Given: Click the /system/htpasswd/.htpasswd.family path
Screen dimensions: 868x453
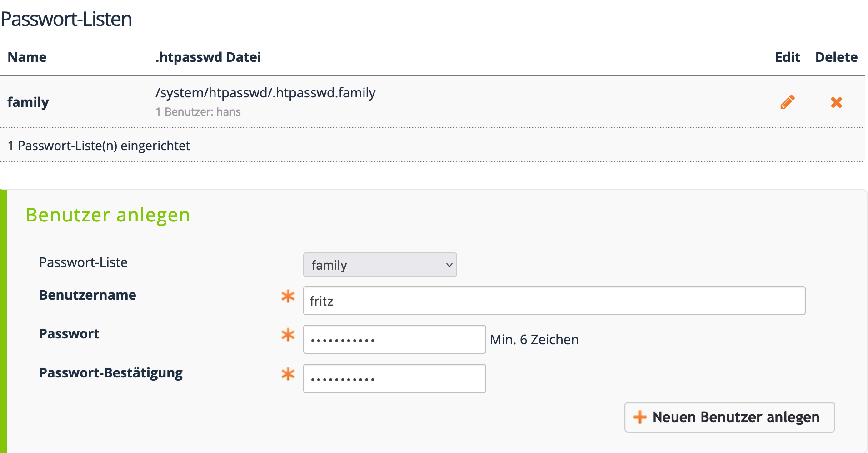Looking at the screenshot, I should [265, 93].
